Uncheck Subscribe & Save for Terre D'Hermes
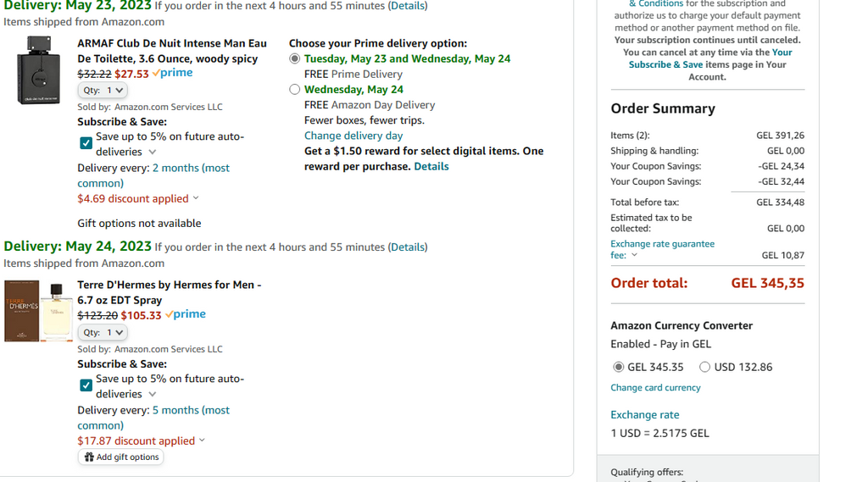Screen dimensions: 868x482 [86, 385]
